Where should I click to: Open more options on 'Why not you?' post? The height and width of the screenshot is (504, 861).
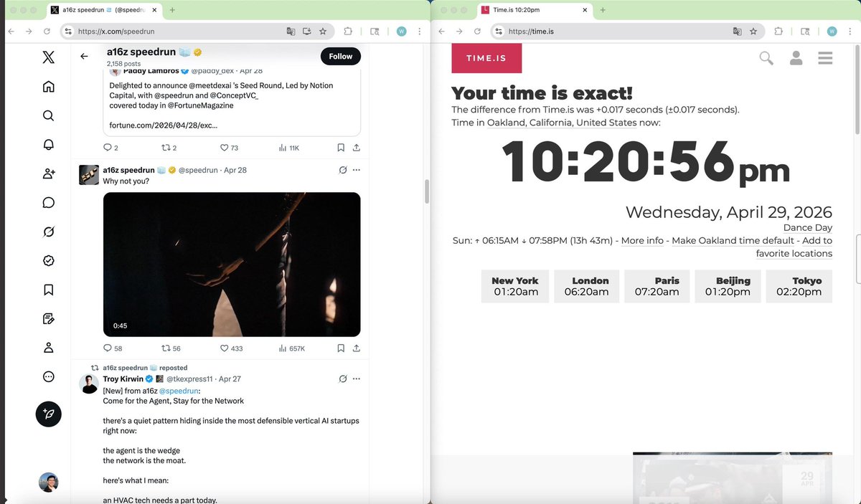point(356,170)
